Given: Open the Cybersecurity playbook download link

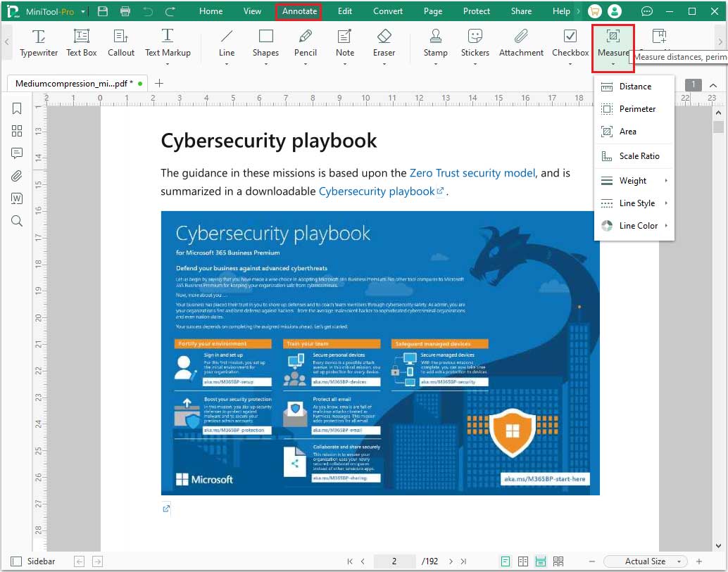Looking at the screenshot, I should (381, 191).
